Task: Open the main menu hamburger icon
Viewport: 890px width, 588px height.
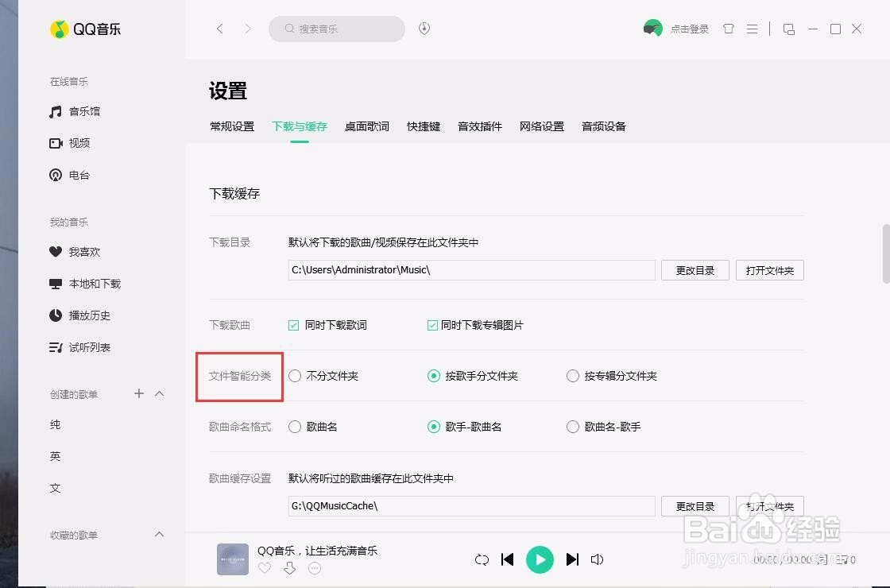Action: [752, 29]
